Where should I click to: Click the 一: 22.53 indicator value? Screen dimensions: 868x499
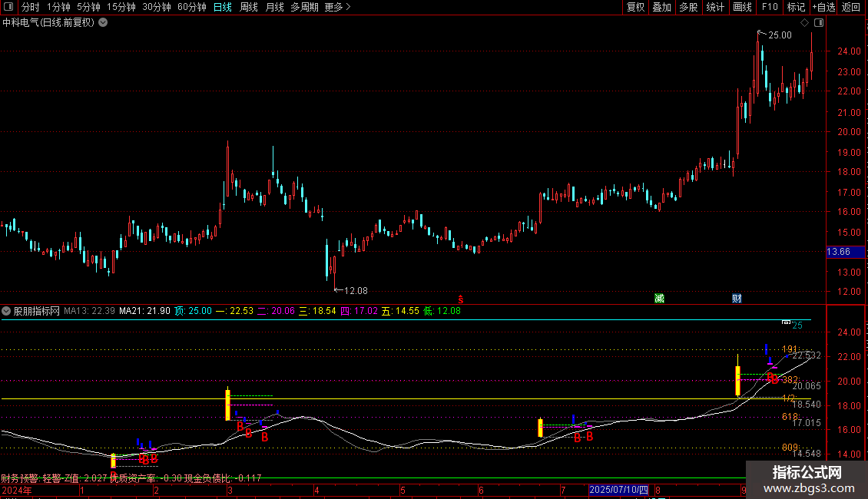pyautogui.click(x=234, y=311)
